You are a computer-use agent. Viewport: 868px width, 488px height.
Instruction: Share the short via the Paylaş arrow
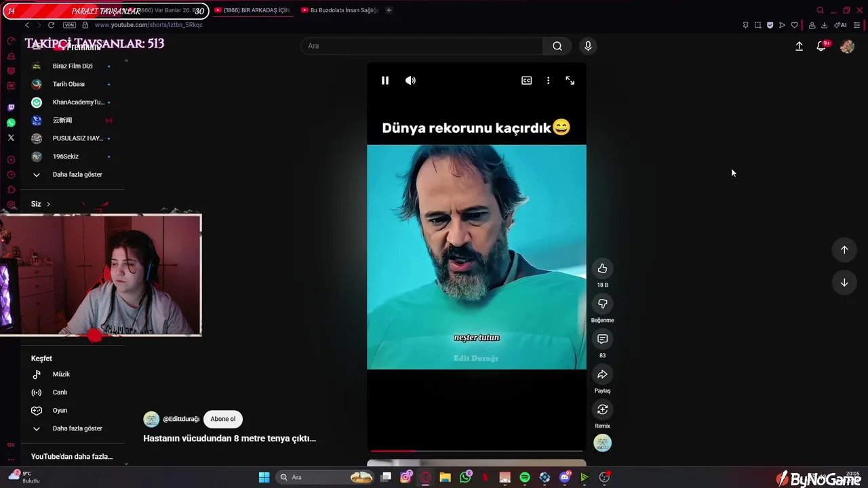tap(602, 374)
